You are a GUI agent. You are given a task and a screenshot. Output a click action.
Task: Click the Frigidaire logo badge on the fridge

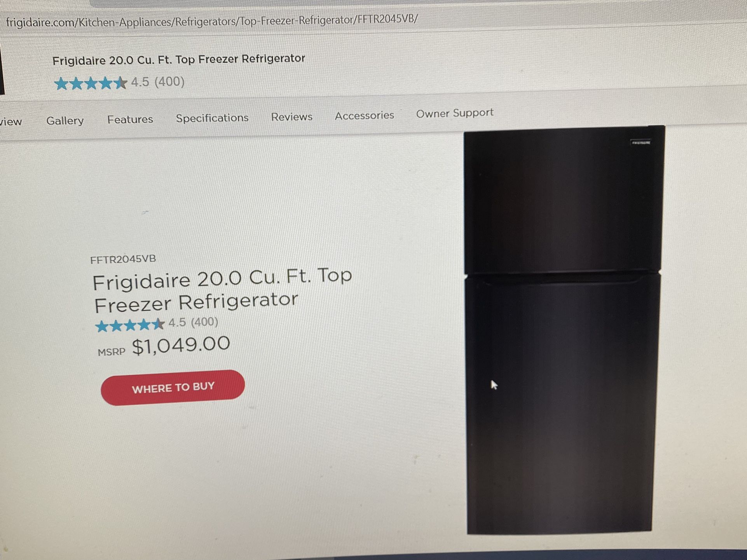coord(641,143)
